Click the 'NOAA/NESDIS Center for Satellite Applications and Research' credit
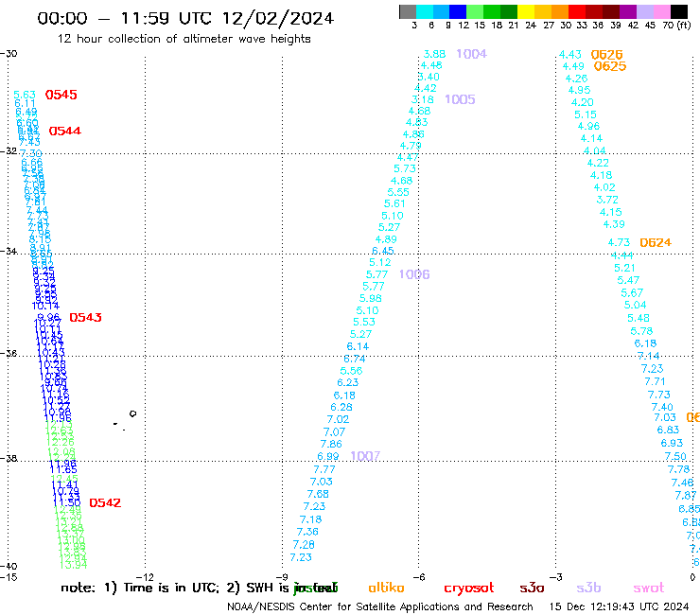This screenshot has height=615, width=700. [380, 607]
